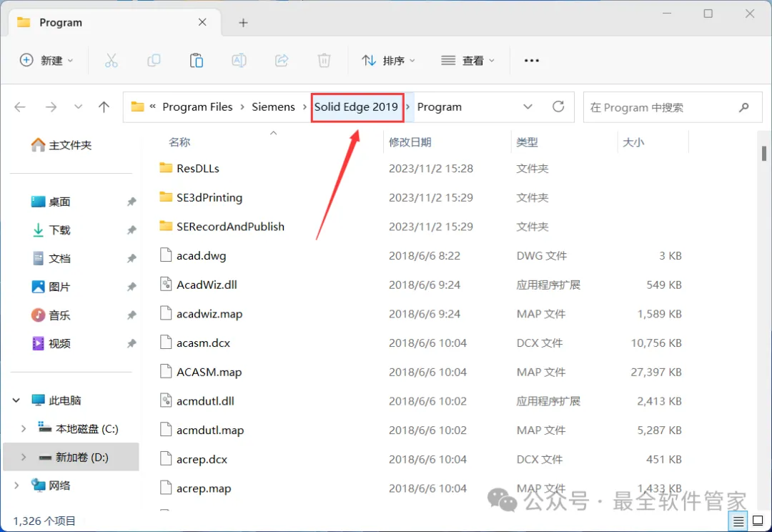
Task: Sort by 名称 column header
Action: pos(179,142)
